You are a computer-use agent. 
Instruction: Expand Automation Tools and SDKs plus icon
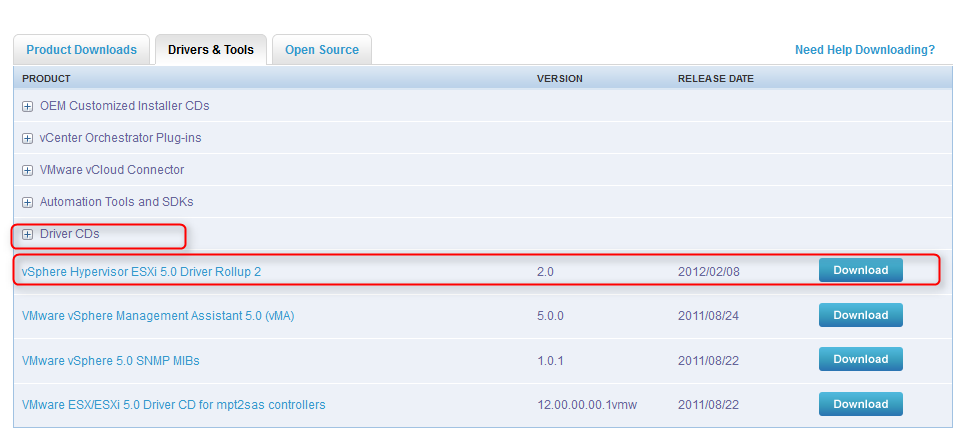tap(28, 202)
